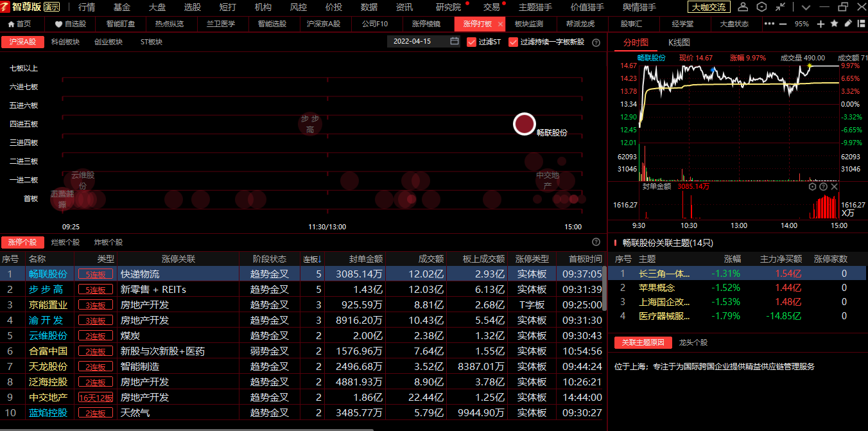Click the 畅联股份 bubble in the chart

(x=525, y=124)
